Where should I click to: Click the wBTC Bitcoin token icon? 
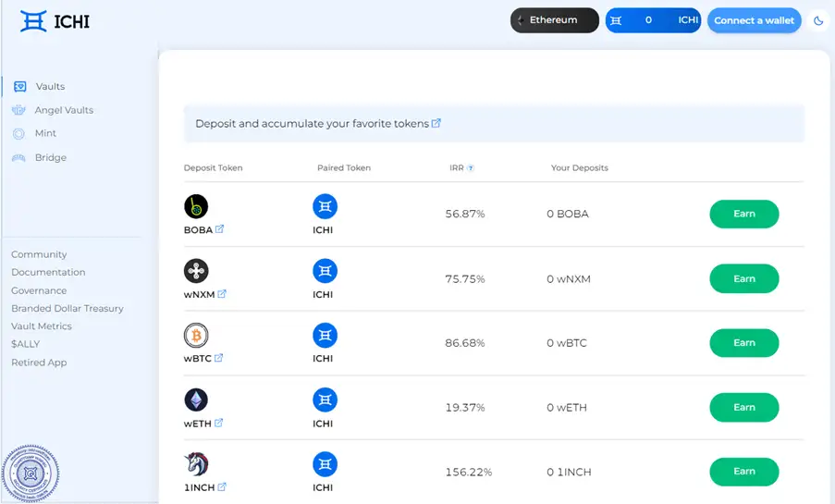coord(196,335)
